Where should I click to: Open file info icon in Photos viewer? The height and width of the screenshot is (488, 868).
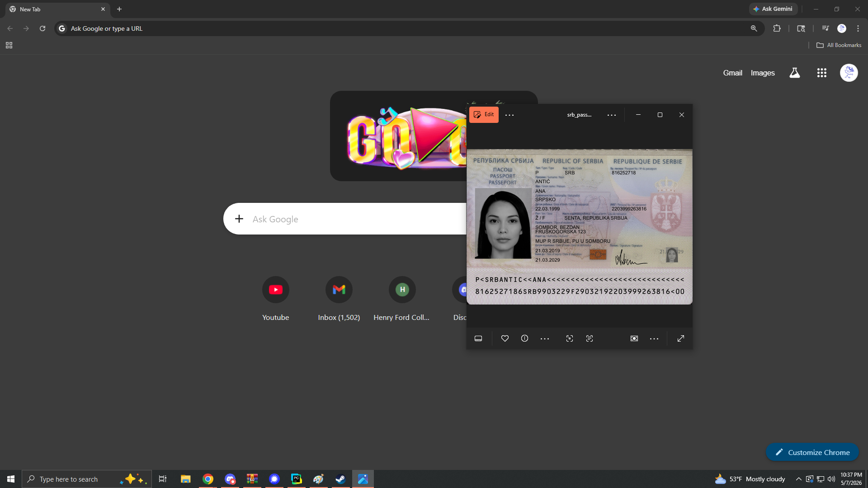click(x=524, y=338)
